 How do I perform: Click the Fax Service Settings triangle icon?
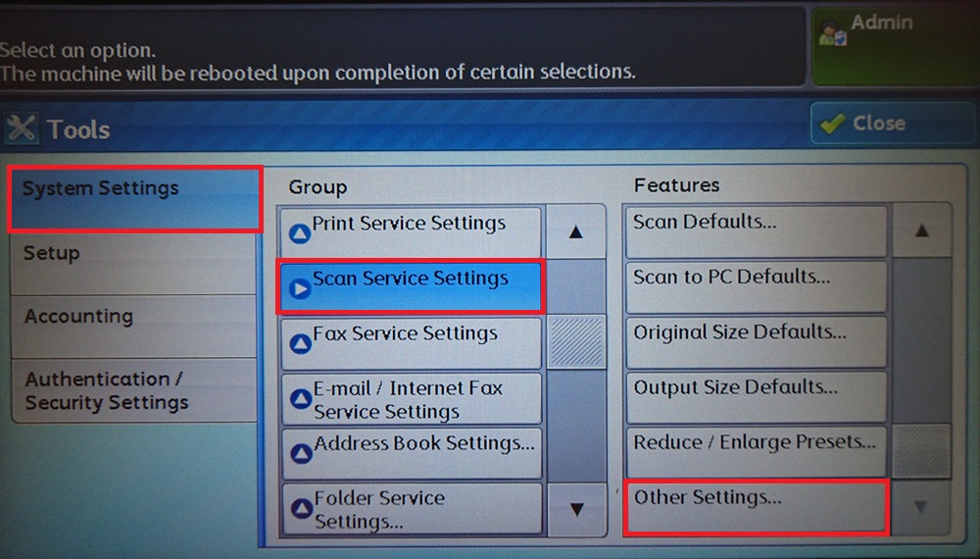[x=299, y=342]
